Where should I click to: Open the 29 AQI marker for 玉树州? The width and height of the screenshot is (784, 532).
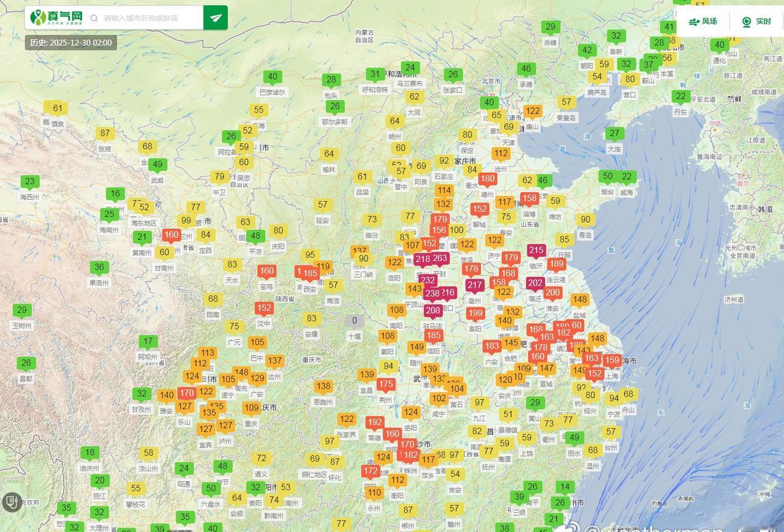coord(22,310)
